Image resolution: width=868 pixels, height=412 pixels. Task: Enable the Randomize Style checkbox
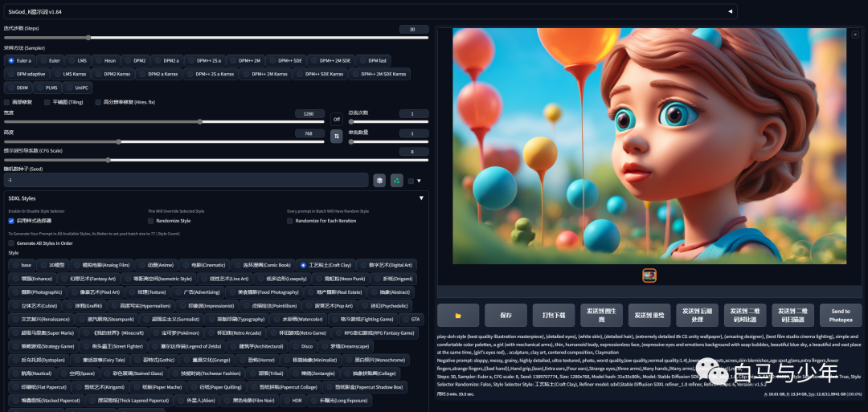click(151, 220)
